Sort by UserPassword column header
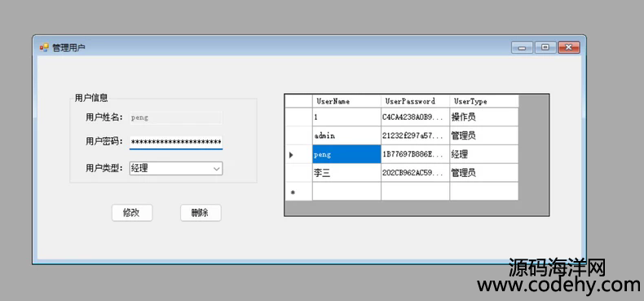The height and width of the screenshot is (301, 644). pyautogui.click(x=415, y=101)
